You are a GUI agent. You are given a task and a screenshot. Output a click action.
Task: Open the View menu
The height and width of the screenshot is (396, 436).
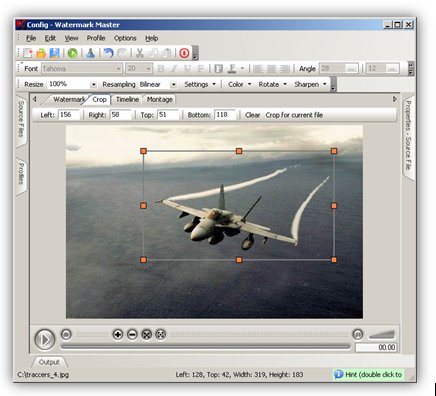tap(71, 38)
